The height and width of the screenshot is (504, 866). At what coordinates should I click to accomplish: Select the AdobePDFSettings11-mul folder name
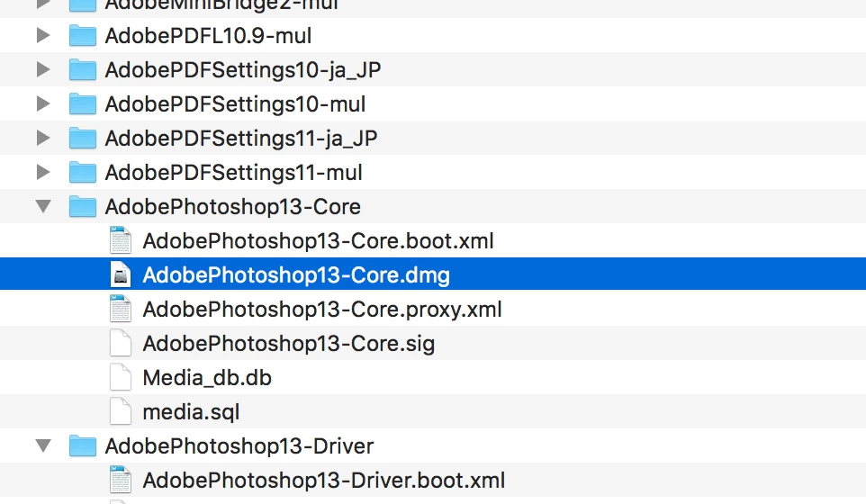click(234, 173)
